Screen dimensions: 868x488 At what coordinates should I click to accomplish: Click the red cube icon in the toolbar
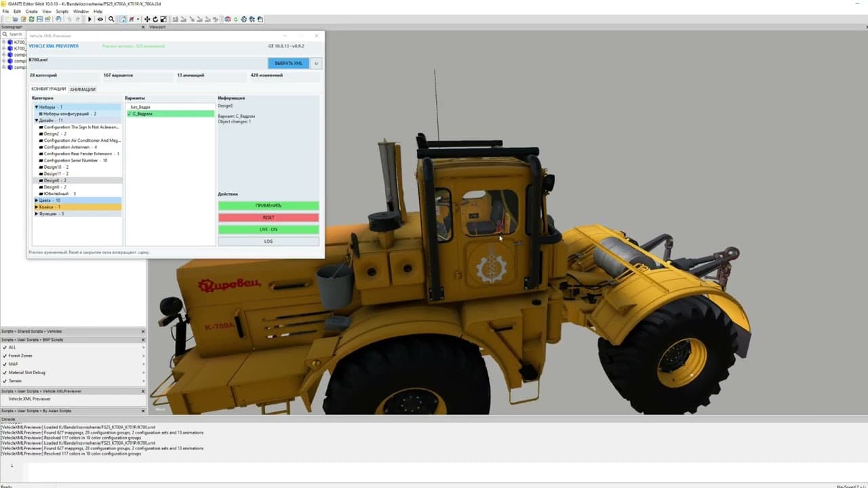tap(228, 19)
